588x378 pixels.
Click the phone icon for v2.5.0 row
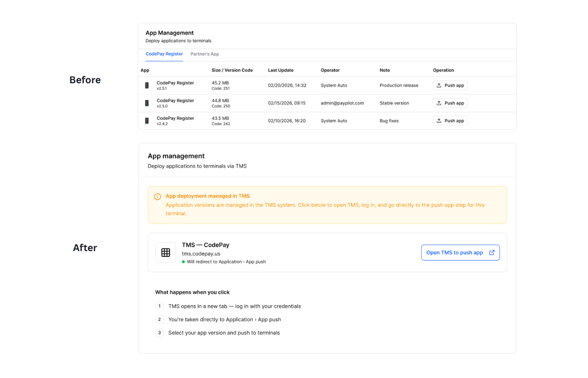147,103
